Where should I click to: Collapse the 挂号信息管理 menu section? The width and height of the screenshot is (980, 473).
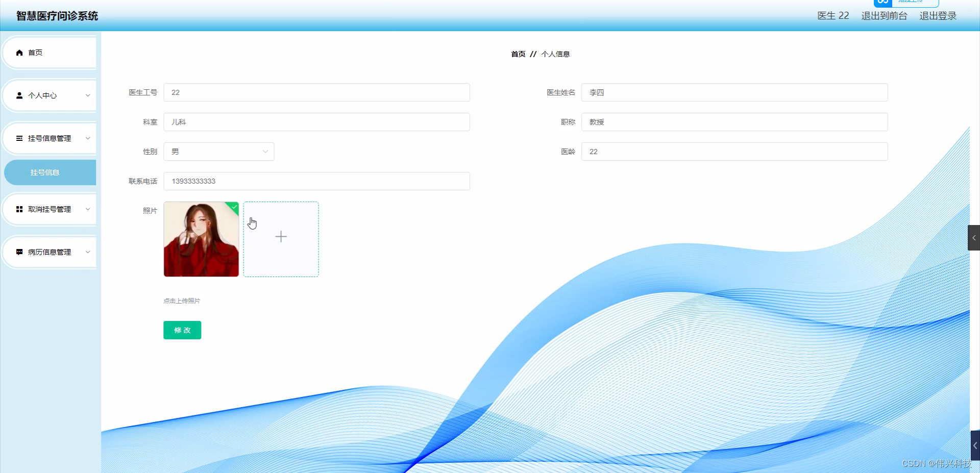[x=88, y=138]
